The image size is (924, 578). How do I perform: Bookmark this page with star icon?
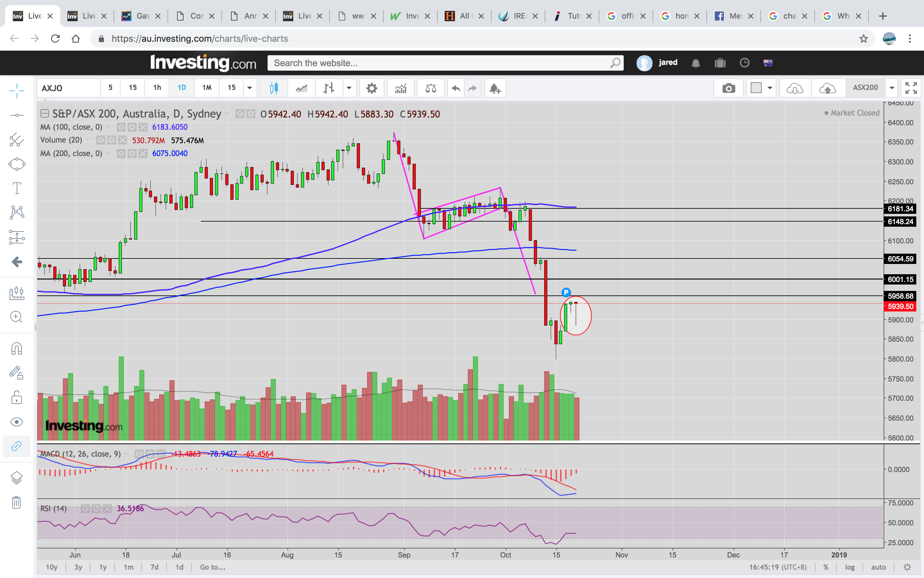[x=863, y=39]
